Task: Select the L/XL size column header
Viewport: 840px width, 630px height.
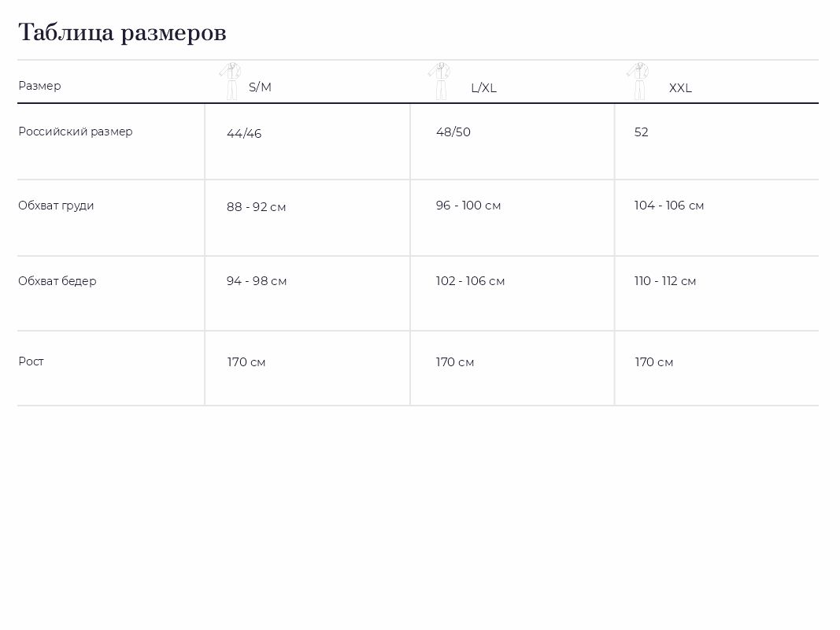Action: pyautogui.click(x=483, y=88)
